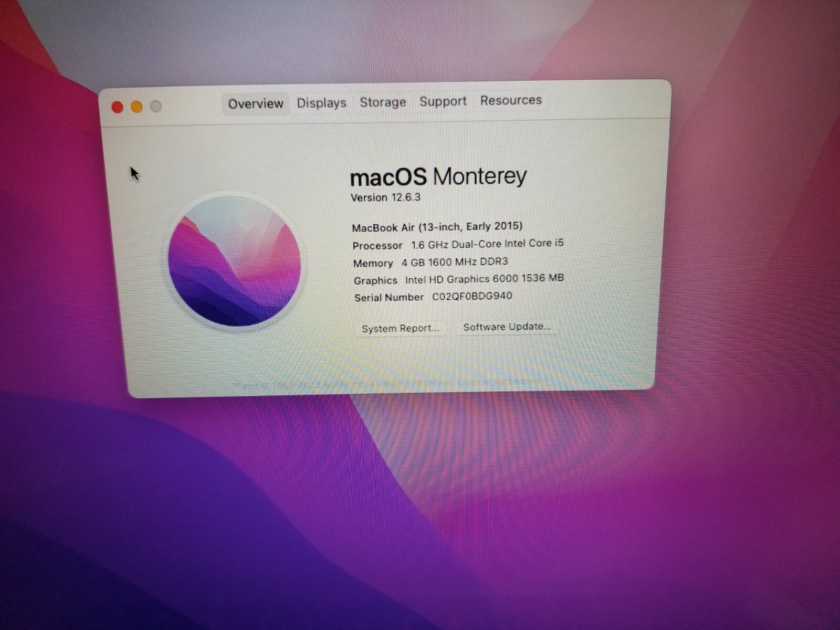Viewport: 840px width, 630px height.
Task: Open the Displays tab
Action: [321, 103]
